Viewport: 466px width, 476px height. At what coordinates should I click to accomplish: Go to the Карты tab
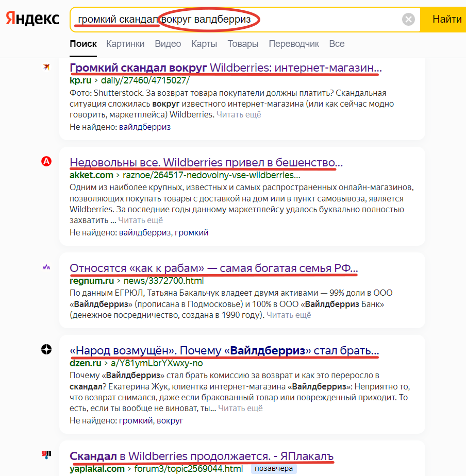click(x=204, y=44)
